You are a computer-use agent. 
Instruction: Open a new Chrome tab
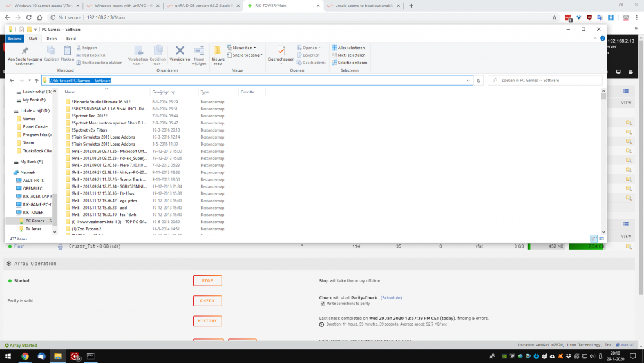coord(411,6)
